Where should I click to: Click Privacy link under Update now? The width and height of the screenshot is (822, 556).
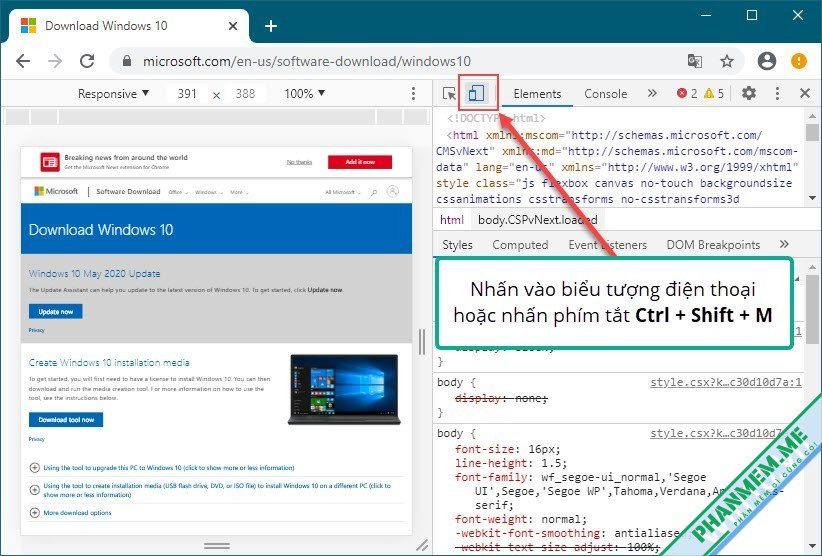pos(37,330)
